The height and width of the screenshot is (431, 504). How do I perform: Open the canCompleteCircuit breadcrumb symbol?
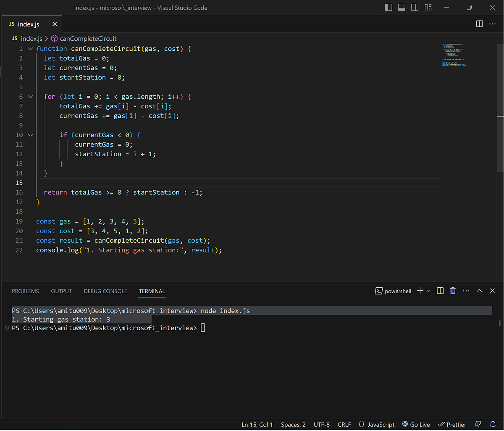88,39
